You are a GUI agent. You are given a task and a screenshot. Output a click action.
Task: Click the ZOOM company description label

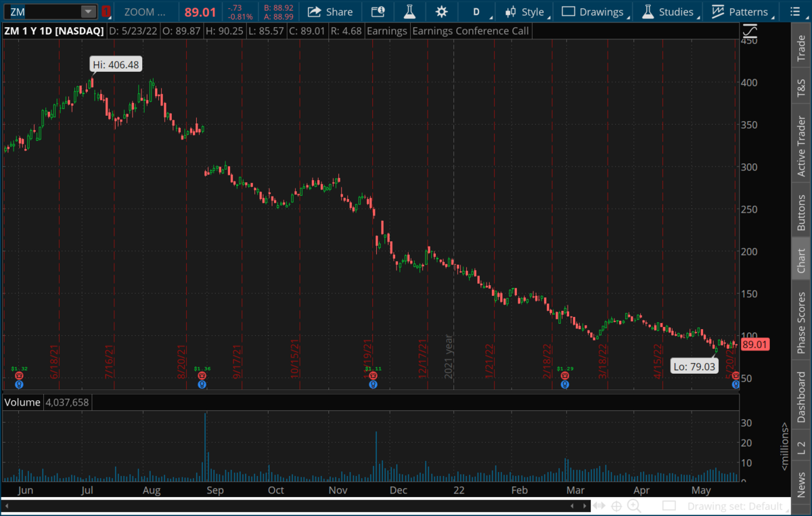[x=145, y=12]
